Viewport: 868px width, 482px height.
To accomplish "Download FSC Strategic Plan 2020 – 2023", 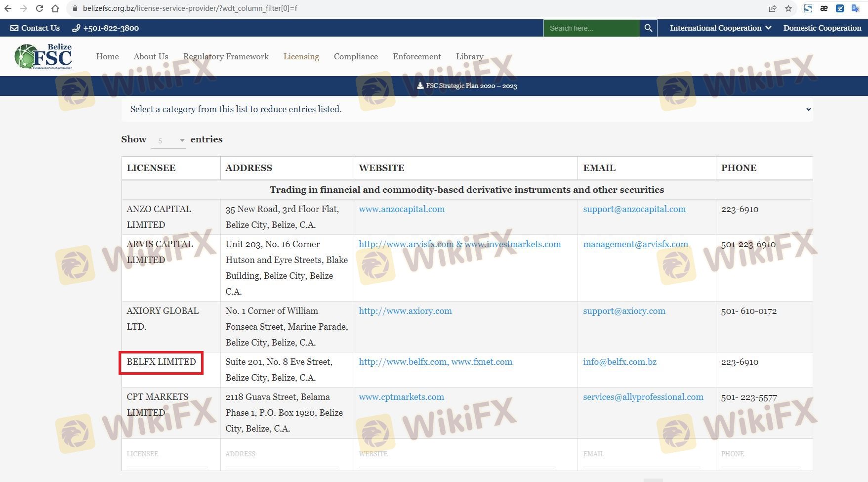I will point(467,86).
